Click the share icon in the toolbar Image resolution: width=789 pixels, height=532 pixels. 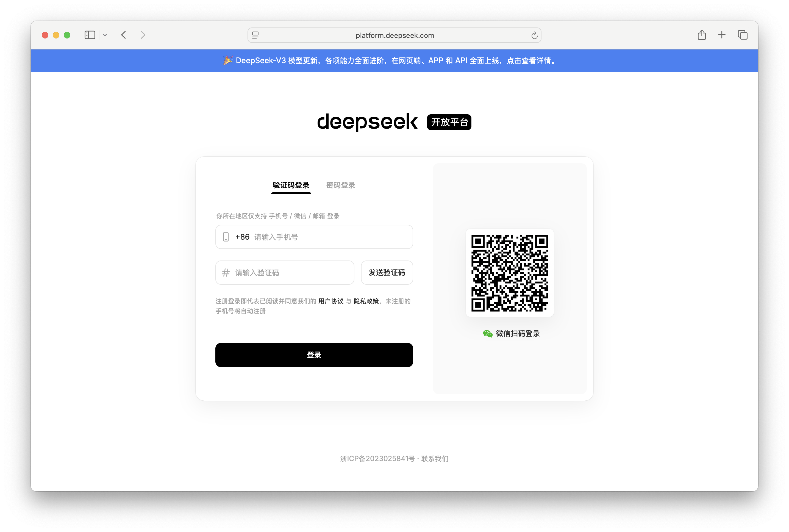coord(701,35)
